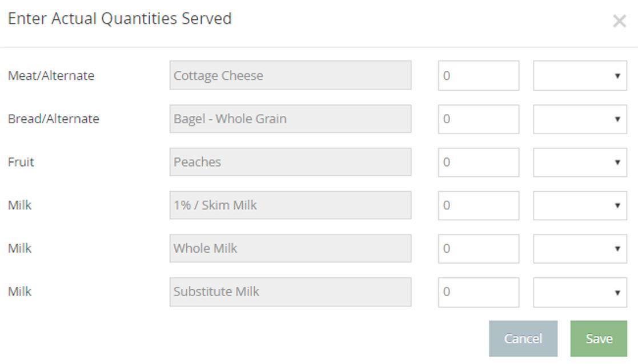Viewport: 638px width, 364px height.
Task: Click the quantity field for Substitute Milk
Action: 478,292
